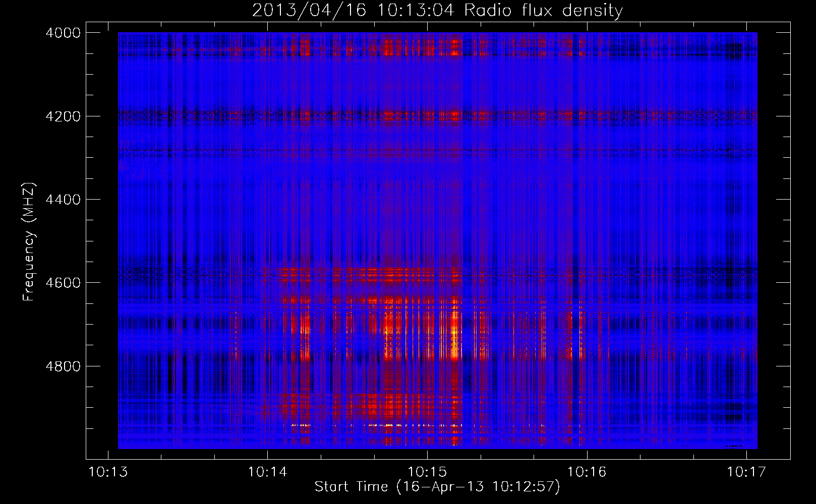The height and width of the screenshot is (504, 816).
Task: Click the '10:15' time axis label
Action: pos(427,472)
